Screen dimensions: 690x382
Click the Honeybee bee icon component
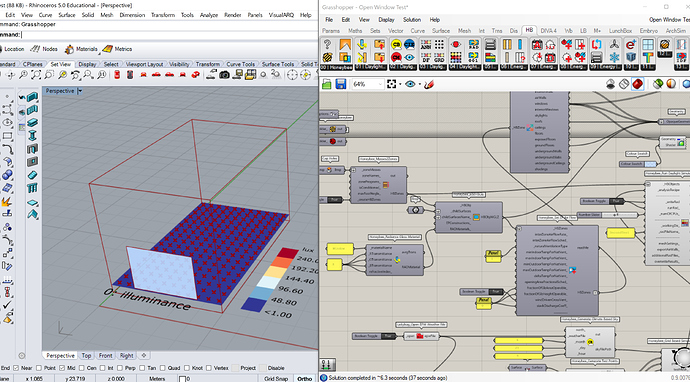(327, 57)
